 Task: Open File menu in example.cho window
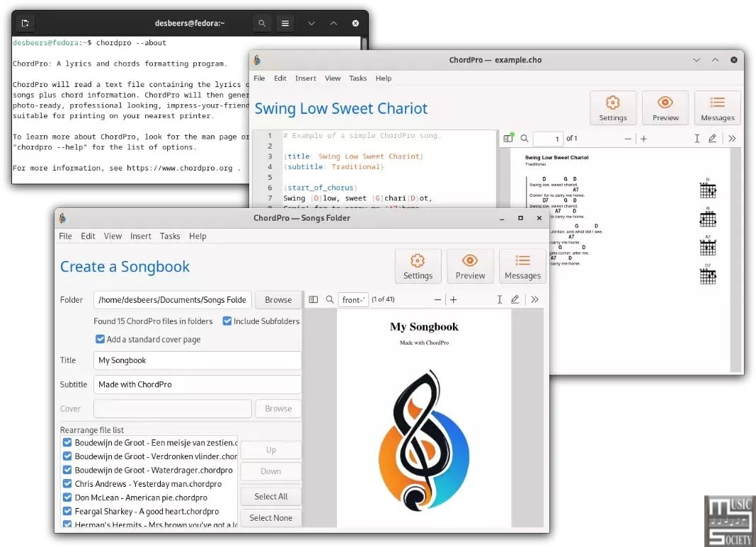coord(259,78)
